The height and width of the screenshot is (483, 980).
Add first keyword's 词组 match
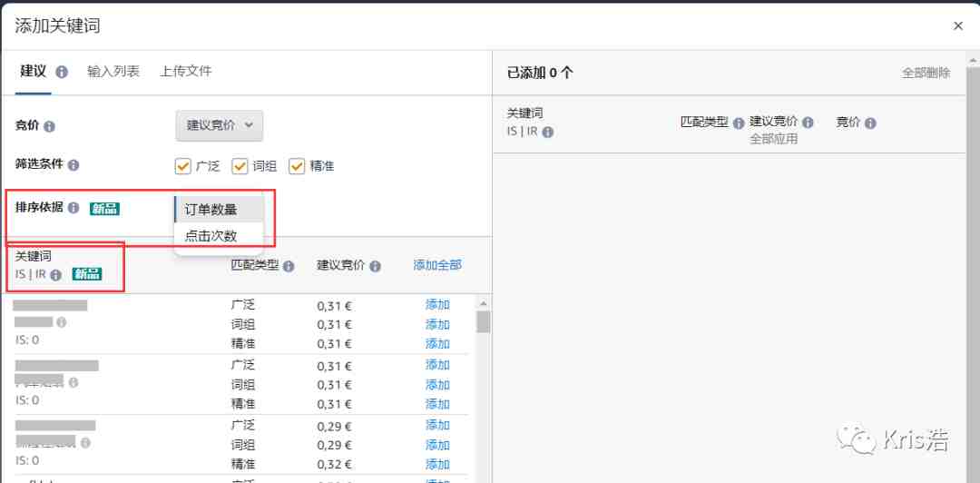[437, 325]
